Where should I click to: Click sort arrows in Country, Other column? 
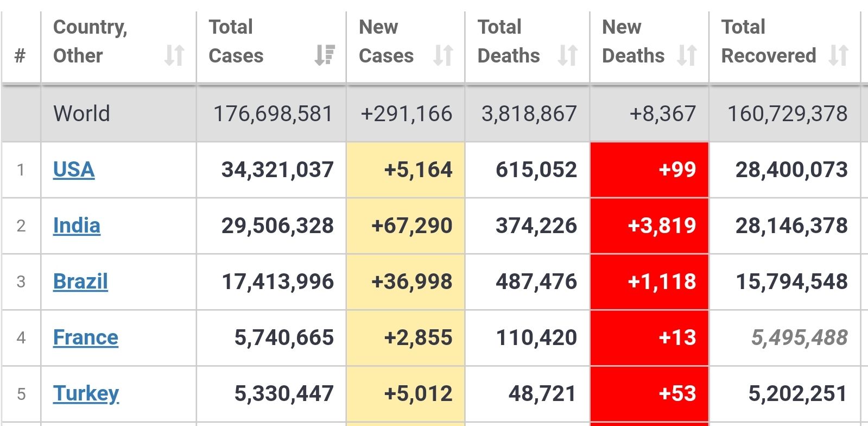click(x=174, y=55)
